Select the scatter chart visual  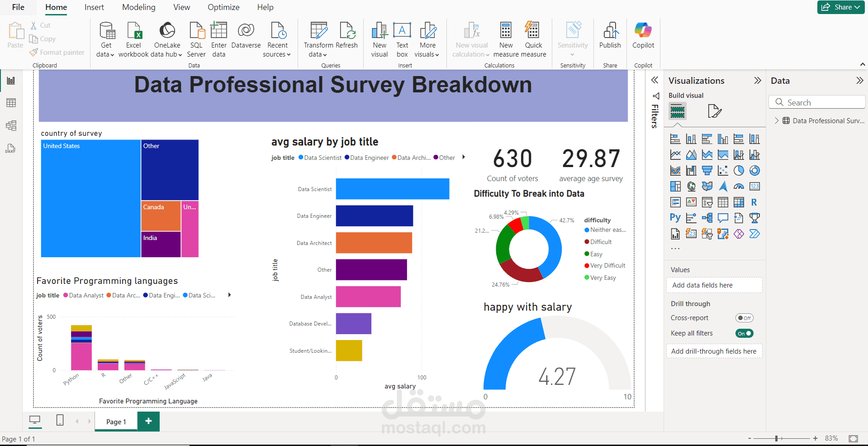(723, 171)
